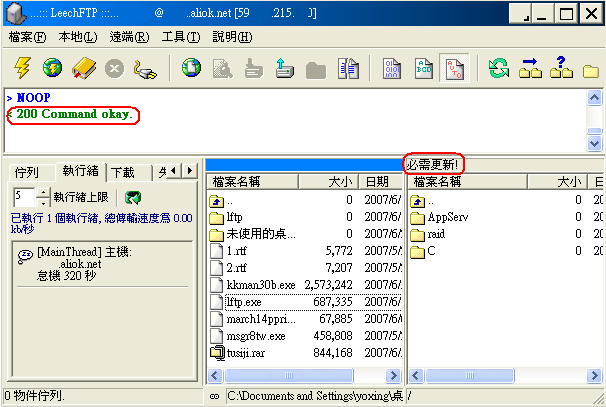
Task: Select the lftp.exe file in local list
Action: tap(244, 300)
